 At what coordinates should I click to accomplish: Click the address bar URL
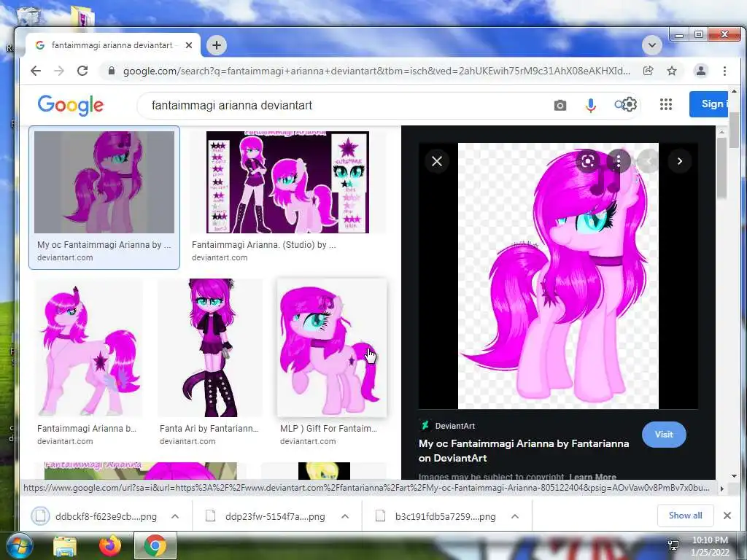pyautogui.click(x=376, y=71)
